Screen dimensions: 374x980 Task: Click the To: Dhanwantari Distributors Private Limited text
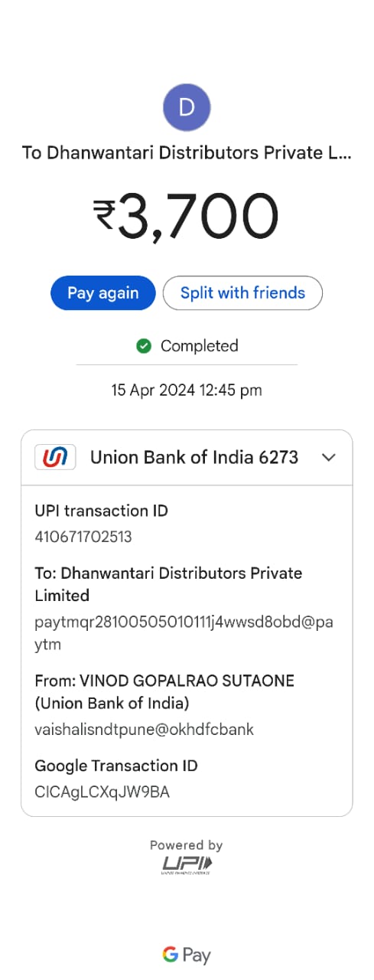coord(168,584)
